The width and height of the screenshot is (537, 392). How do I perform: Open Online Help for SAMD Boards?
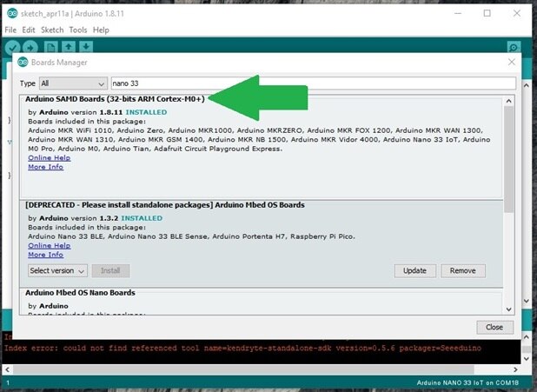(50, 157)
